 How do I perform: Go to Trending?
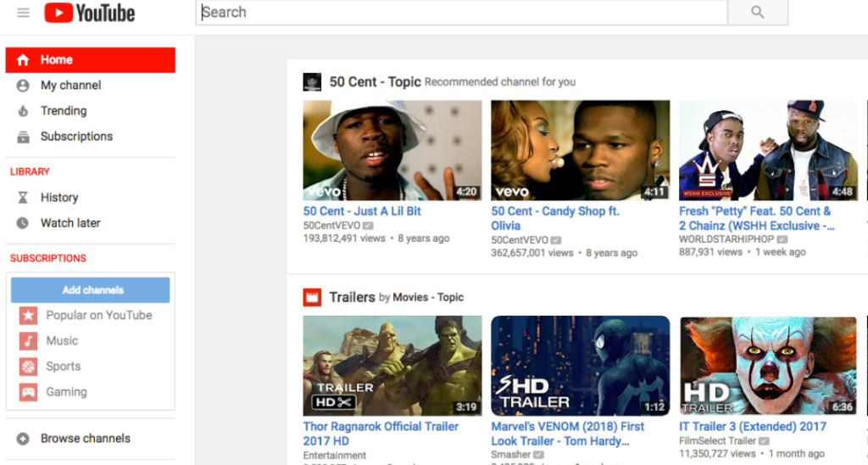point(63,111)
